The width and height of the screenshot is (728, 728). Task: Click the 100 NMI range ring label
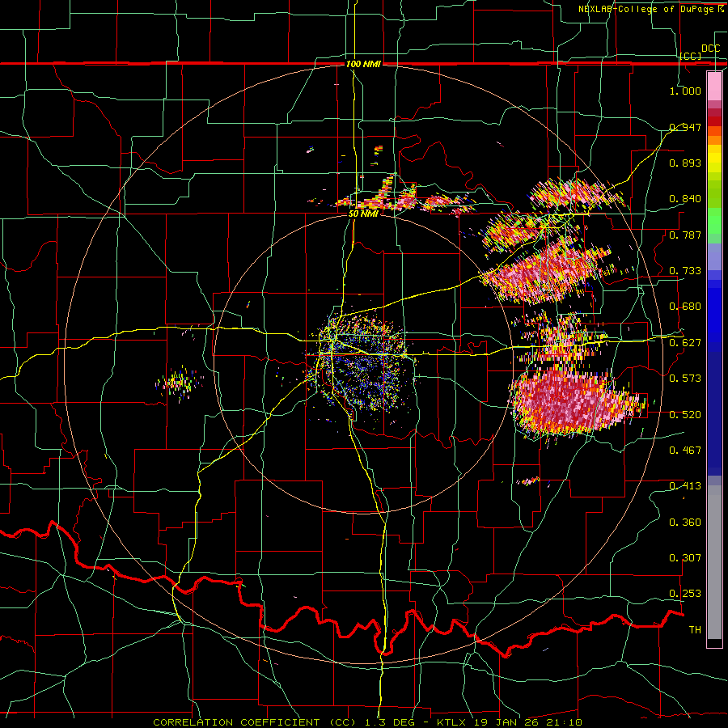363,64
